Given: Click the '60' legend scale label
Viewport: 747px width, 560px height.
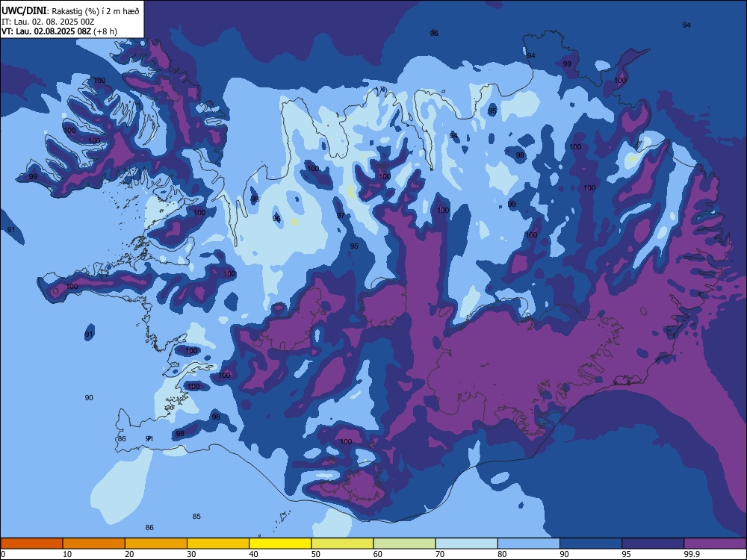Looking at the screenshot, I should 378,554.
